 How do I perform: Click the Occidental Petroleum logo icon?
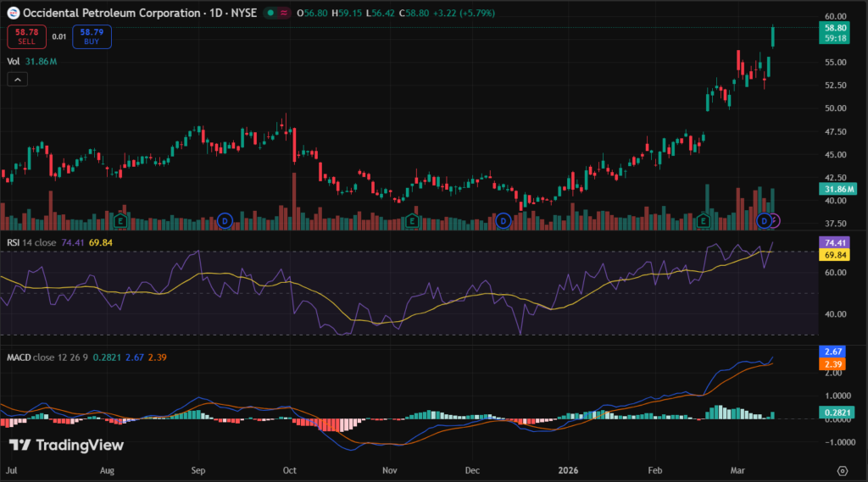13,14
